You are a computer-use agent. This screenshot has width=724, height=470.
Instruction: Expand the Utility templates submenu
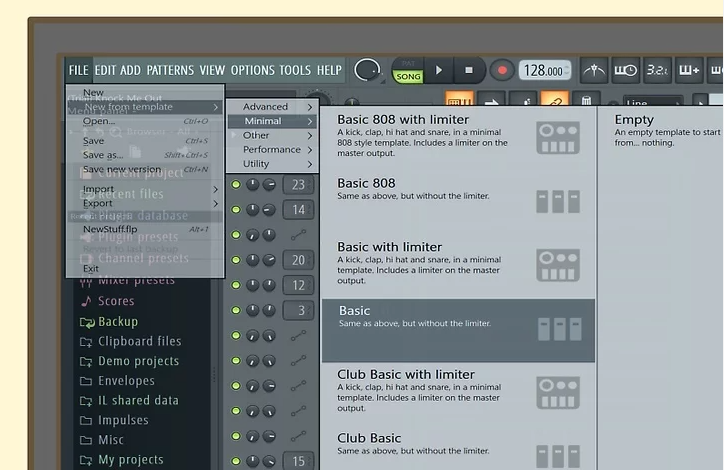coord(273,164)
